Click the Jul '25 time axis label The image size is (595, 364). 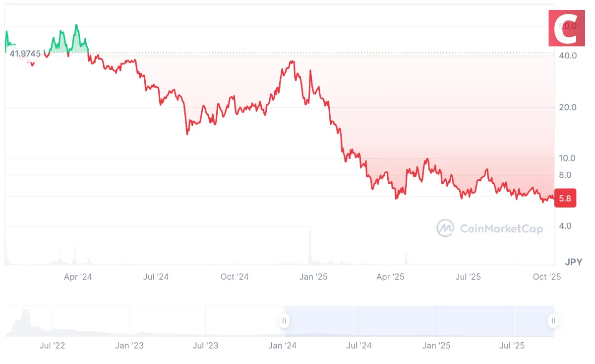point(468,277)
